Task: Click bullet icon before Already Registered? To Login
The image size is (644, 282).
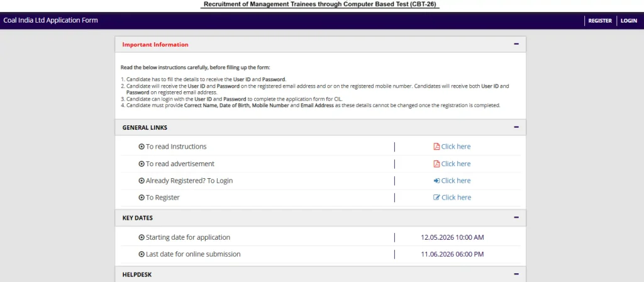Action: coord(142,181)
